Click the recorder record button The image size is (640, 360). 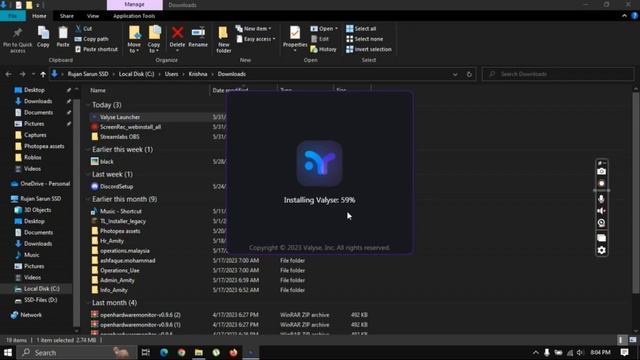[601, 184]
